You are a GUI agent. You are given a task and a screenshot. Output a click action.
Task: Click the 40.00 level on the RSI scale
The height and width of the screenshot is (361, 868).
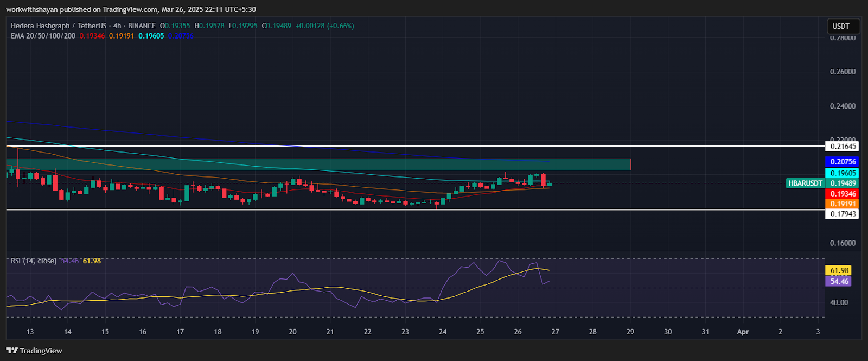tap(839, 302)
